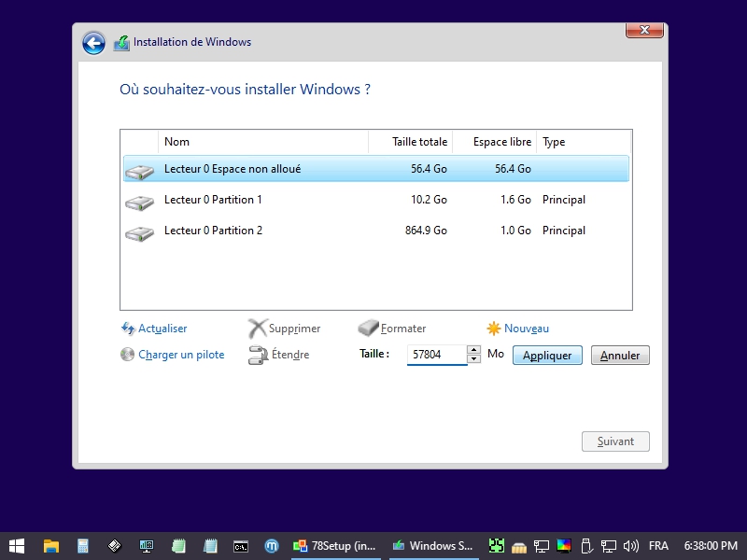Select the drive icon for Partition 2
This screenshot has width=747, height=560.
coord(140,232)
